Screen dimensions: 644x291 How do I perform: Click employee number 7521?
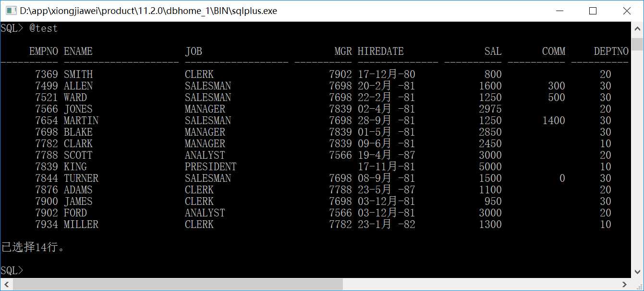click(47, 98)
